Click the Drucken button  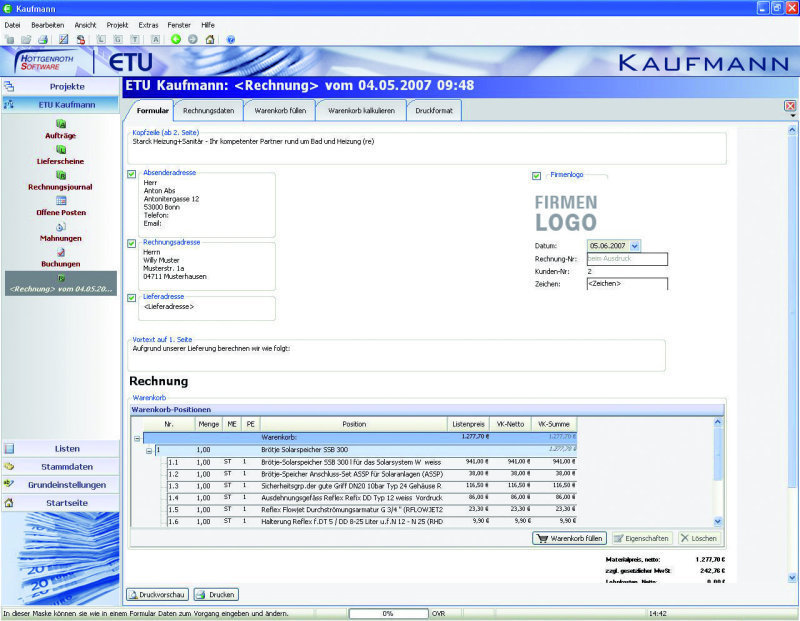click(x=216, y=594)
